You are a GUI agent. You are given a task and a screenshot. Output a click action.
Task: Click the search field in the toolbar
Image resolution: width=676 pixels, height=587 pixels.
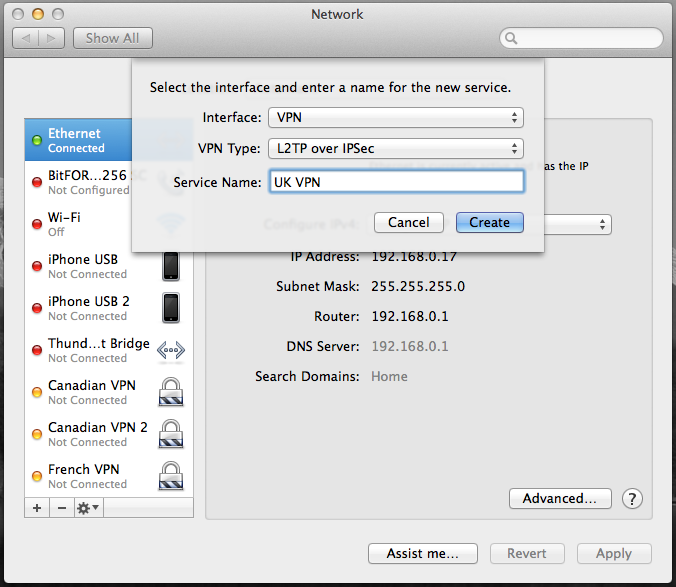pos(585,38)
